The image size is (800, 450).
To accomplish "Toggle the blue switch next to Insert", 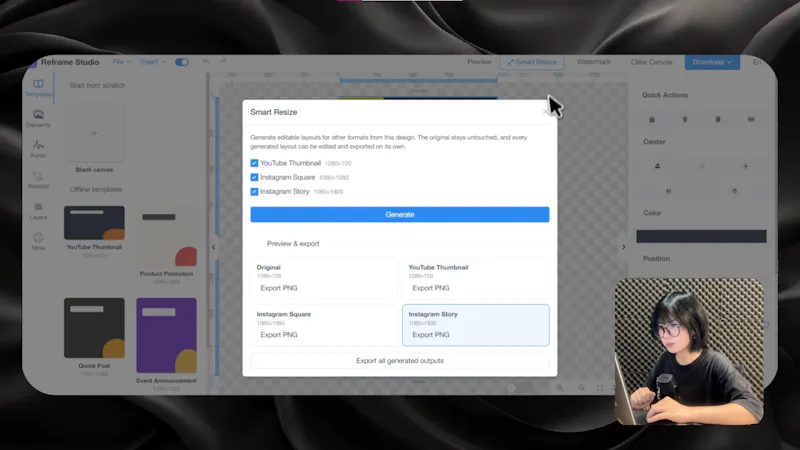I will [182, 62].
